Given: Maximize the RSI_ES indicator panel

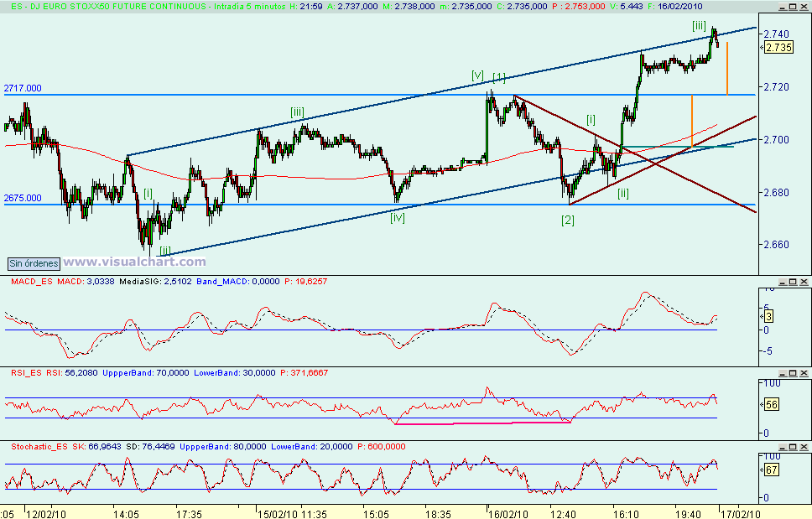Looking at the screenshot, I should coord(793,373).
